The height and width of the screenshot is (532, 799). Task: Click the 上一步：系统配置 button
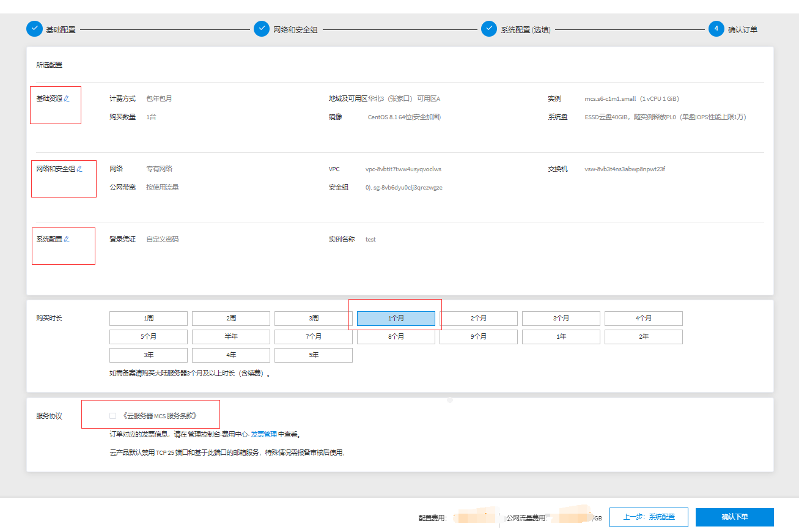pyautogui.click(x=649, y=517)
